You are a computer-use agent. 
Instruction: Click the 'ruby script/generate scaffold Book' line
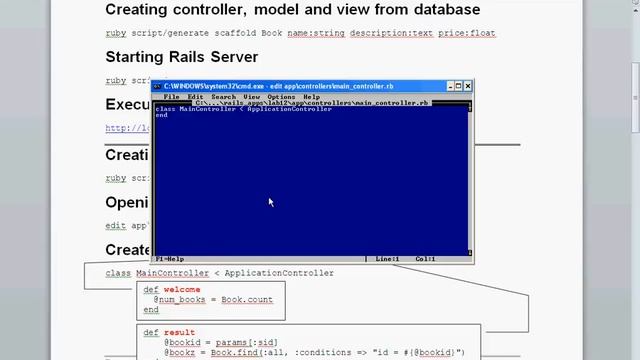[300, 33]
